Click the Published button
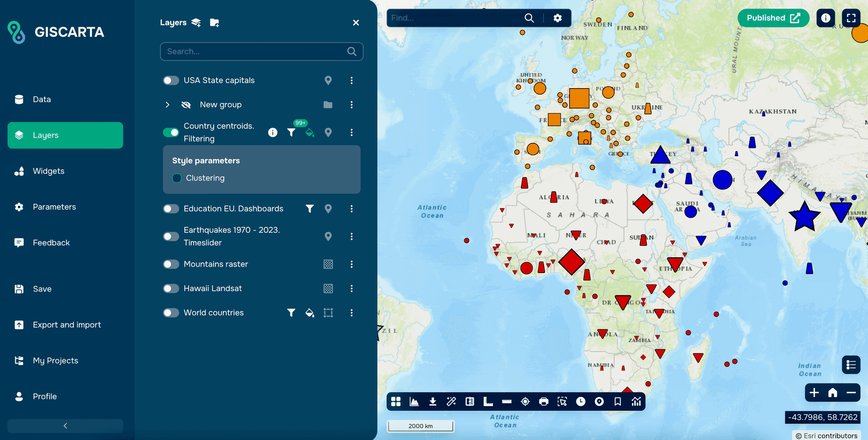Screen dimensions: 868x440 point(773,18)
